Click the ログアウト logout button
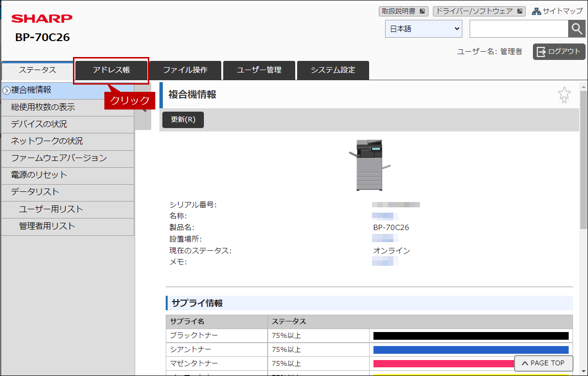 pyautogui.click(x=559, y=52)
